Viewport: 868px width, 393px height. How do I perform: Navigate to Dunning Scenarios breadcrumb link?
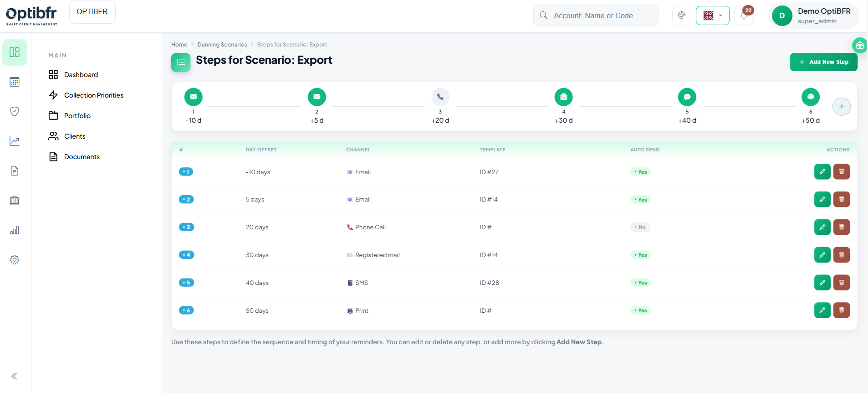pyautogui.click(x=222, y=45)
